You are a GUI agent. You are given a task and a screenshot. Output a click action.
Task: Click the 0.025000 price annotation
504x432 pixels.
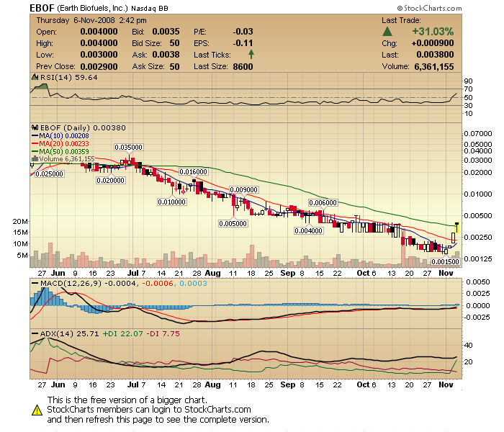pos(50,174)
